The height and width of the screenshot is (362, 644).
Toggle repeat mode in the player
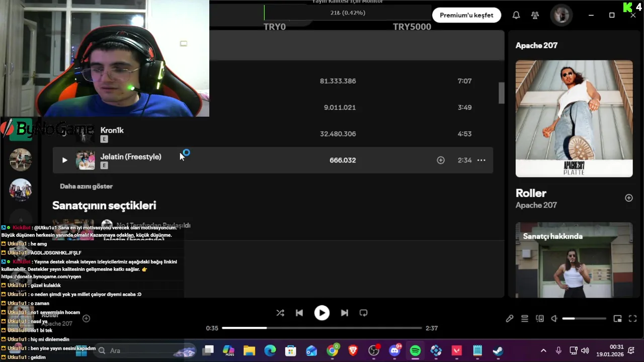pos(363,313)
